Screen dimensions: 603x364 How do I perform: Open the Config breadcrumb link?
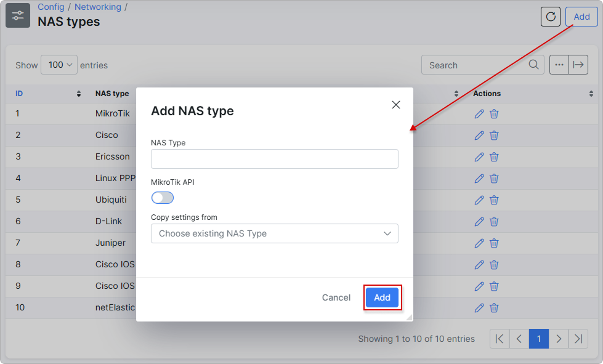(x=51, y=7)
